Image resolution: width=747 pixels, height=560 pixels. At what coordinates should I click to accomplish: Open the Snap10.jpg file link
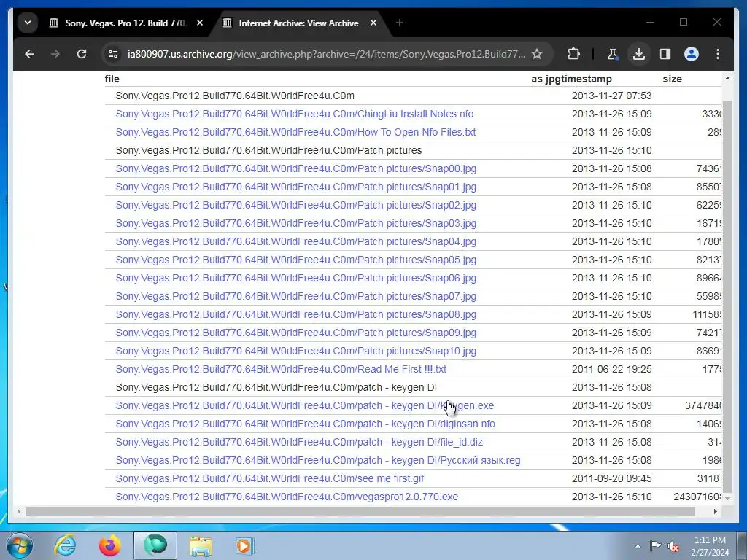coord(296,351)
